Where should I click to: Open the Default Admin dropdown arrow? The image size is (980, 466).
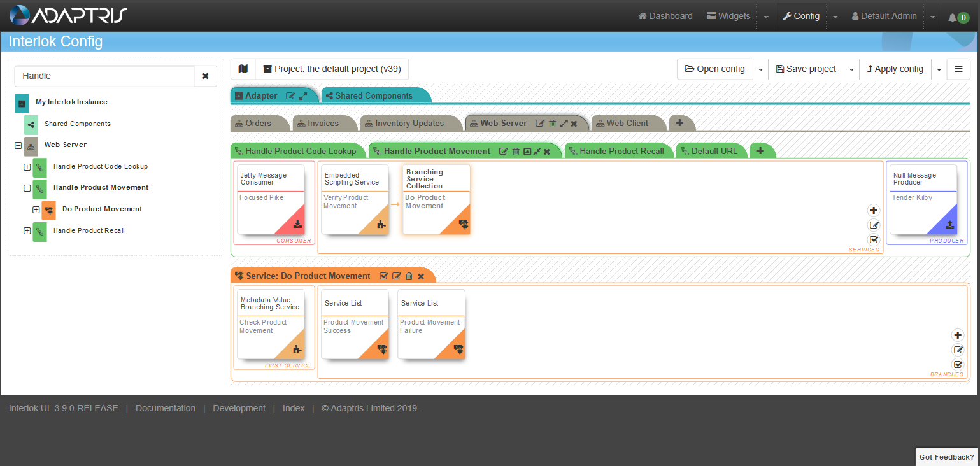click(x=932, y=17)
